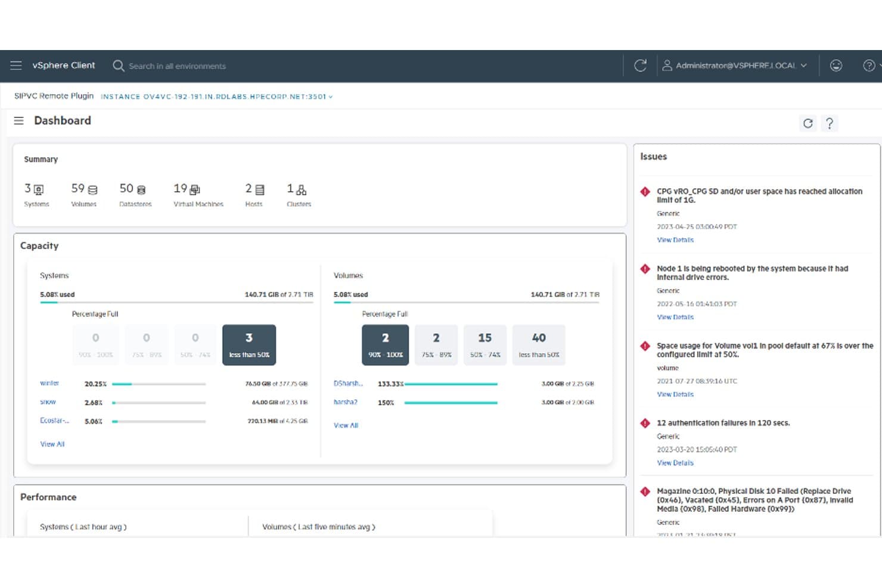Click View All under Volumes capacity
The width and height of the screenshot is (882, 588).
coord(346,425)
